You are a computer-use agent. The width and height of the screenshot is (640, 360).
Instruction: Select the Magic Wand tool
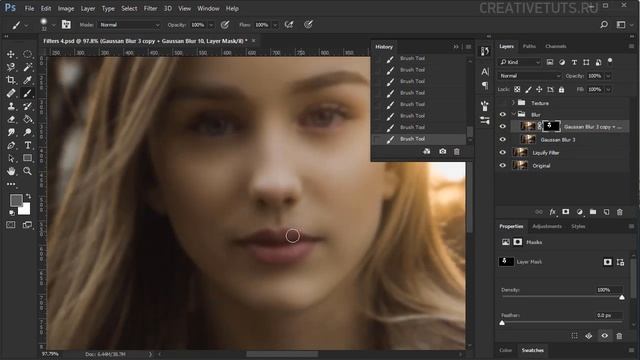click(27, 67)
